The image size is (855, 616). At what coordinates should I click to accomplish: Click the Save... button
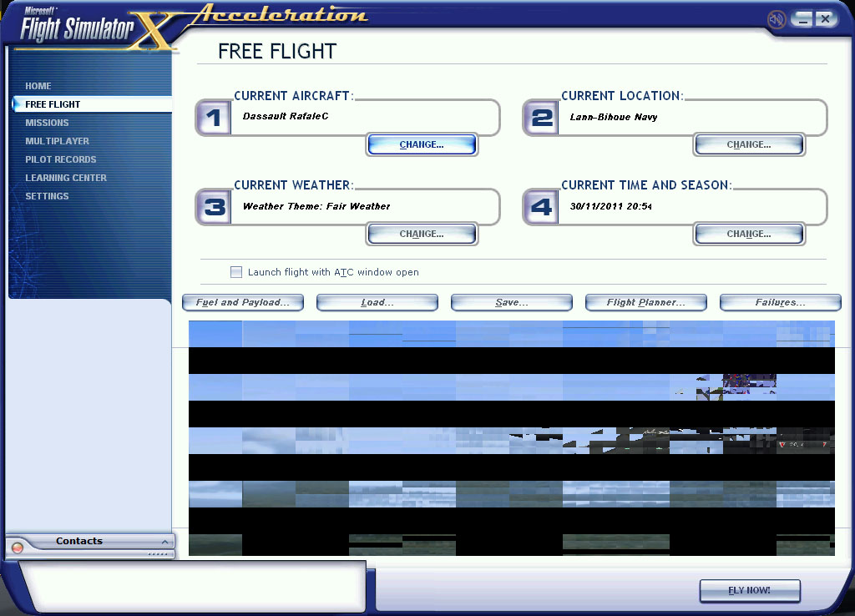tap(512, 302)
